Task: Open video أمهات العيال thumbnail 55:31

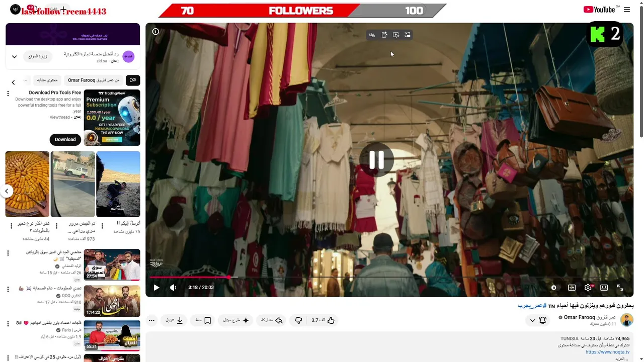Action: tap(112, 335)
